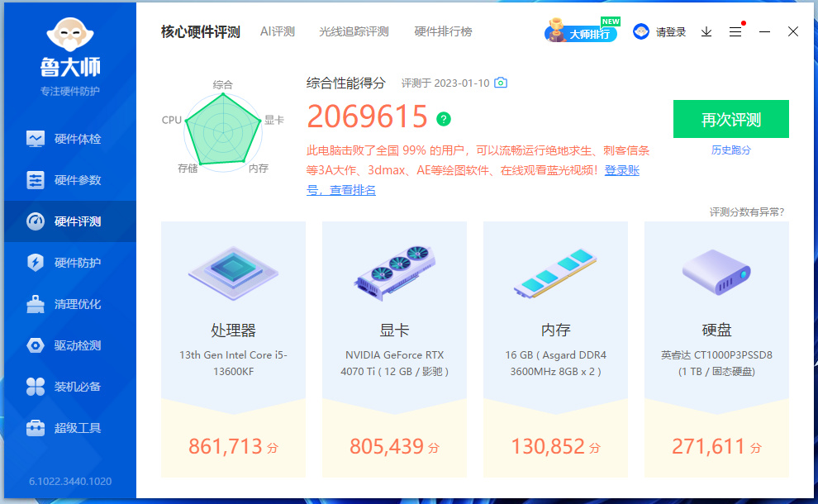Click 大师排行 trophy badge
The height and width of the screenshot is (504, 818).
click(582, 31)
